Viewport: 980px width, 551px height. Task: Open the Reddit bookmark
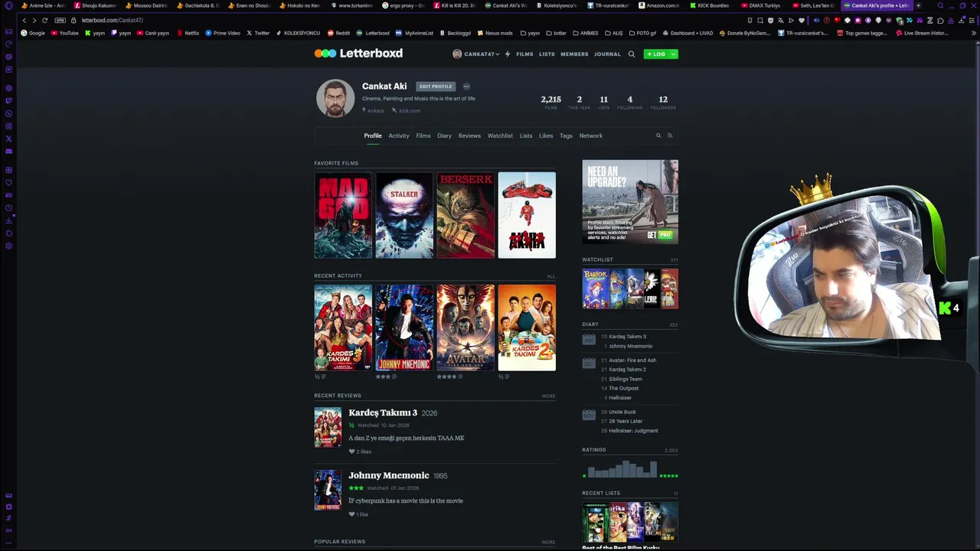(x=338, y=33)
